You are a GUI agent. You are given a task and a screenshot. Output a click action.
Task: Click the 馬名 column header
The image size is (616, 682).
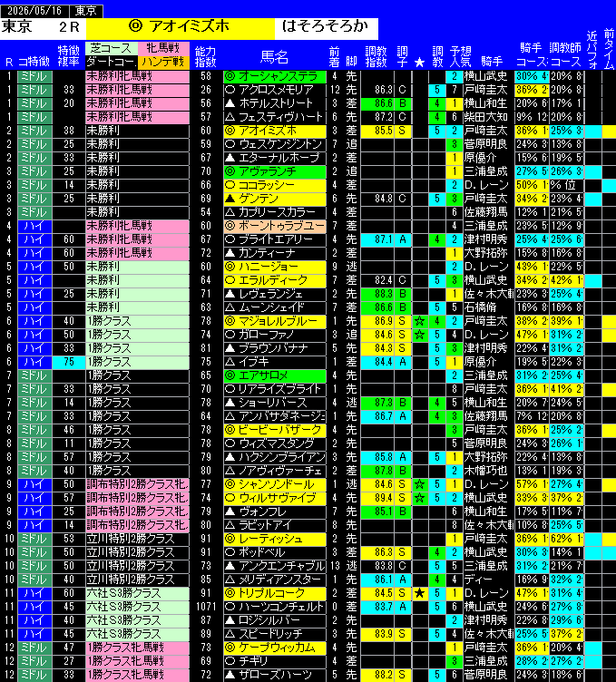tap(275, 57)
